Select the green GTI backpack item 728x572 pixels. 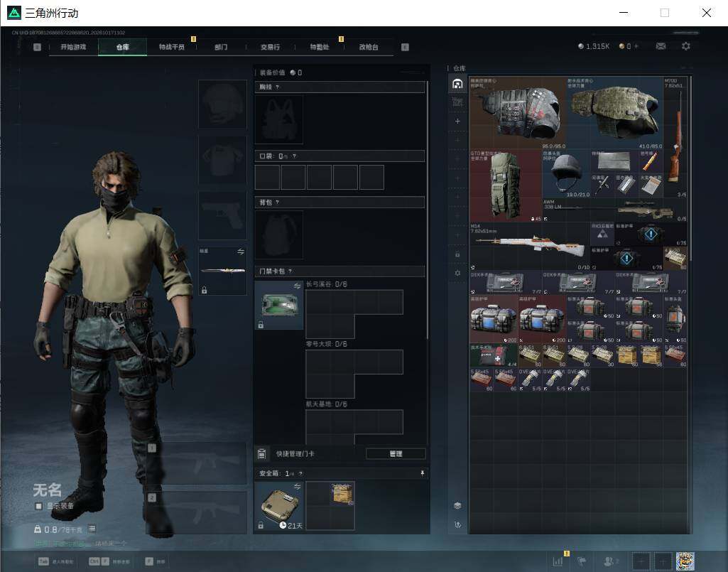(x=506, y=185)
